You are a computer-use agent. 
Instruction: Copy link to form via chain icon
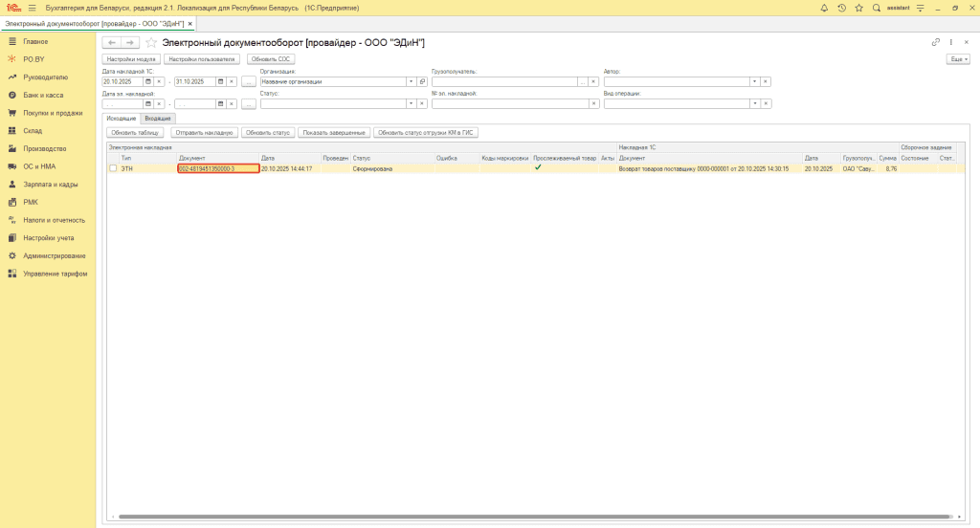pos(935,42)
